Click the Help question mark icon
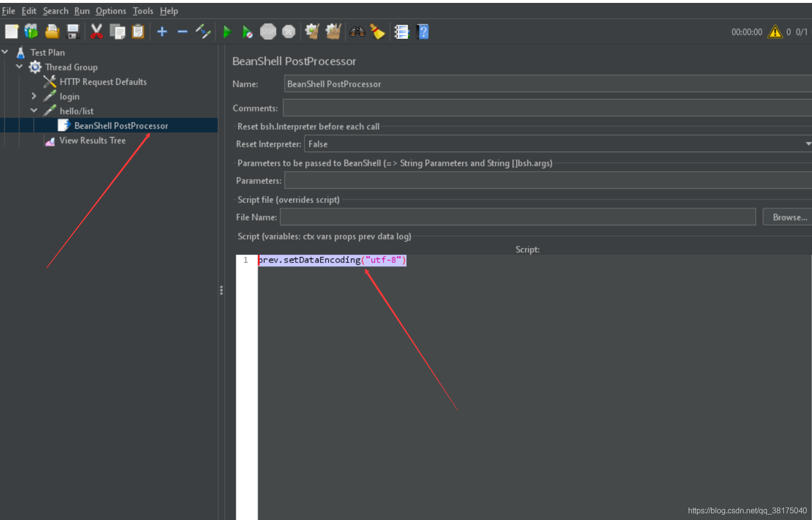 pos(423,32)
